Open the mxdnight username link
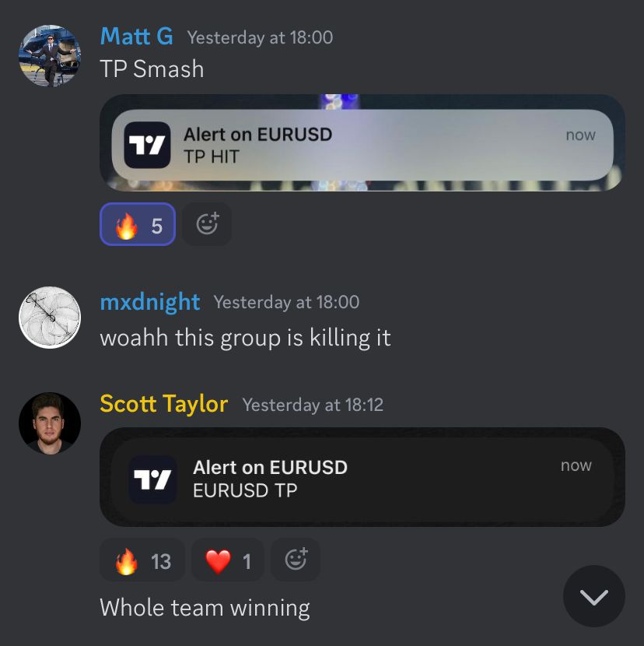 150,302
